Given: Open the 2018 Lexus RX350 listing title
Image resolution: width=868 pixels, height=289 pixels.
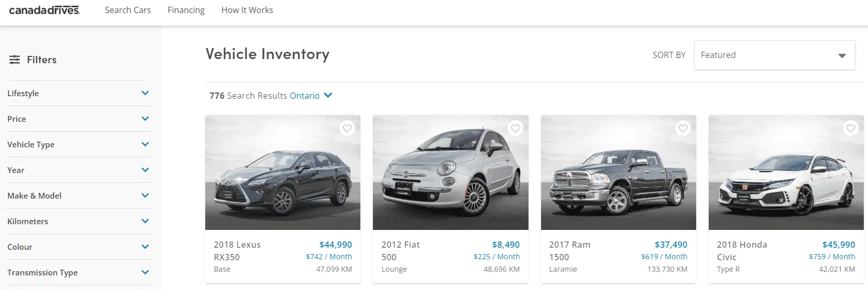Looking at the screenshot, I should tap(237, 251).
